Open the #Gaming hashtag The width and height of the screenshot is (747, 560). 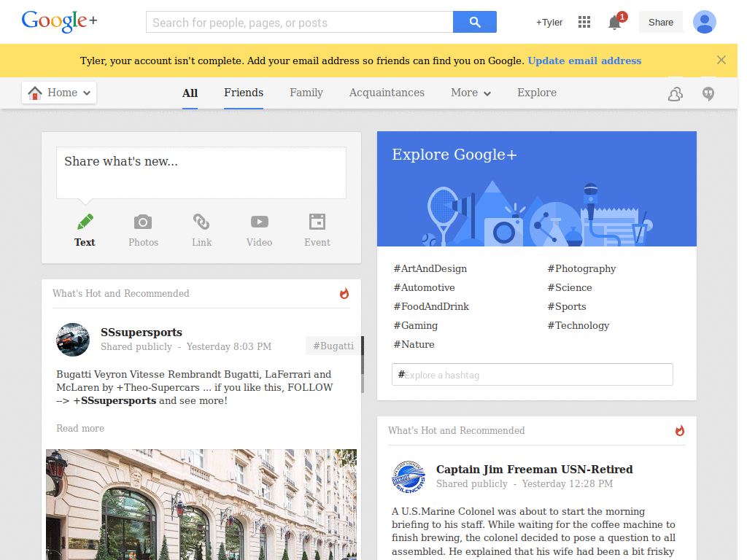415,326
